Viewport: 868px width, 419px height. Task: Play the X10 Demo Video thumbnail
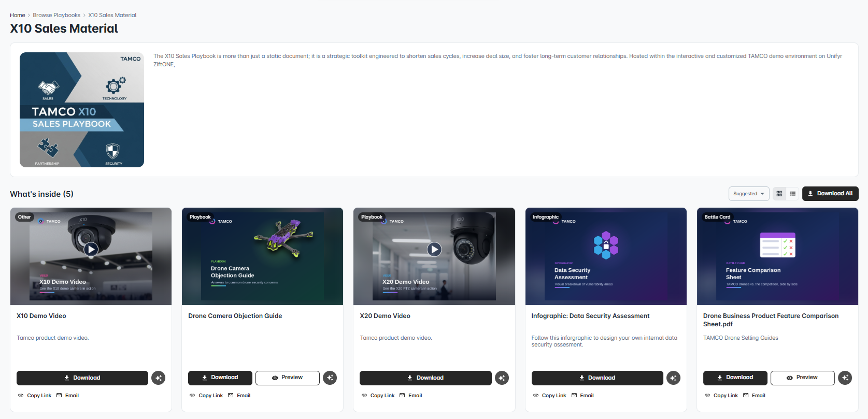click(91, 250)
